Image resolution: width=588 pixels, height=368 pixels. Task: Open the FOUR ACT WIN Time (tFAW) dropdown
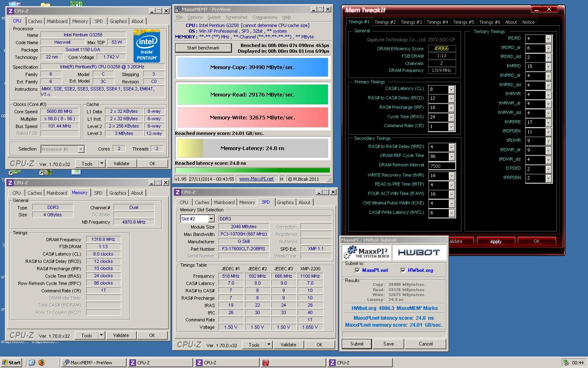point(451,194)
